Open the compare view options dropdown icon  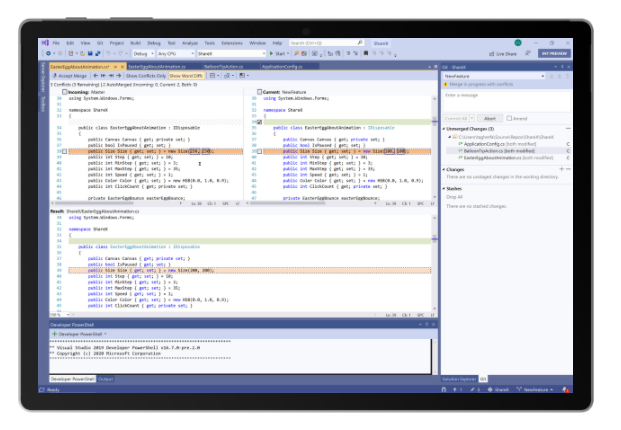click(x=229, y=76)
